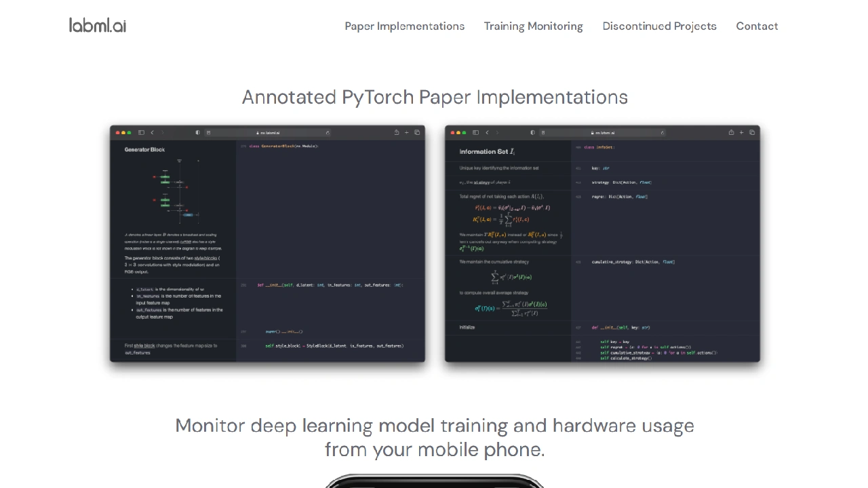
Task: Click share icon in Generator Block screenshot
Action: pyautogui.click(x=397, y=133)
